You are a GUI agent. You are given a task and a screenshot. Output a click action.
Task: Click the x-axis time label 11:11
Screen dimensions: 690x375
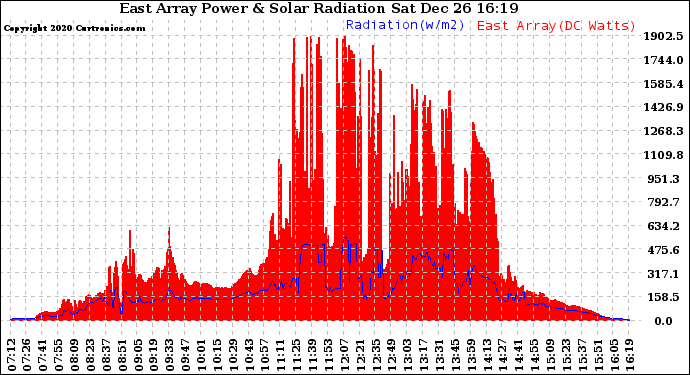(x=281, y=355)
